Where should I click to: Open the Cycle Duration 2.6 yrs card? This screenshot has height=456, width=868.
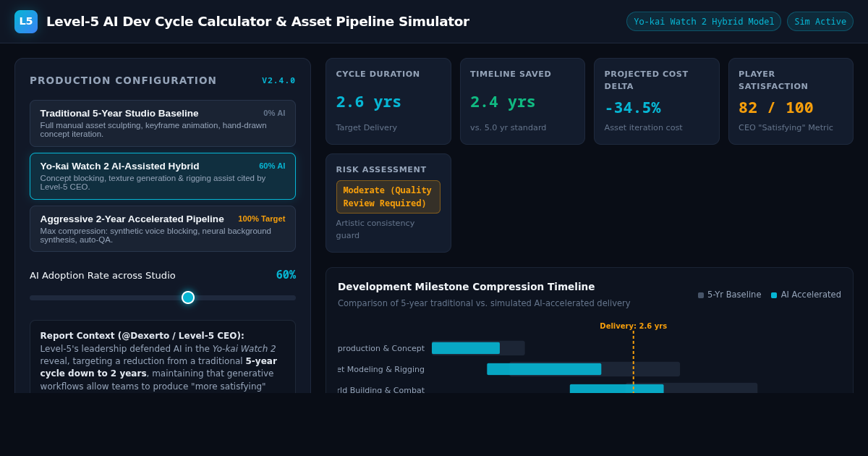[388, 101]
